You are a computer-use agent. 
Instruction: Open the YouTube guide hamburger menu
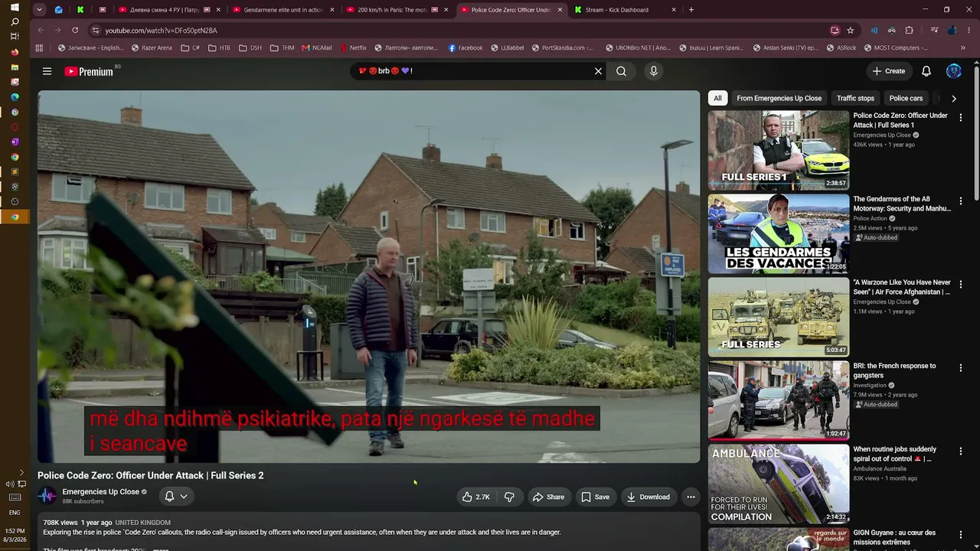47,71
